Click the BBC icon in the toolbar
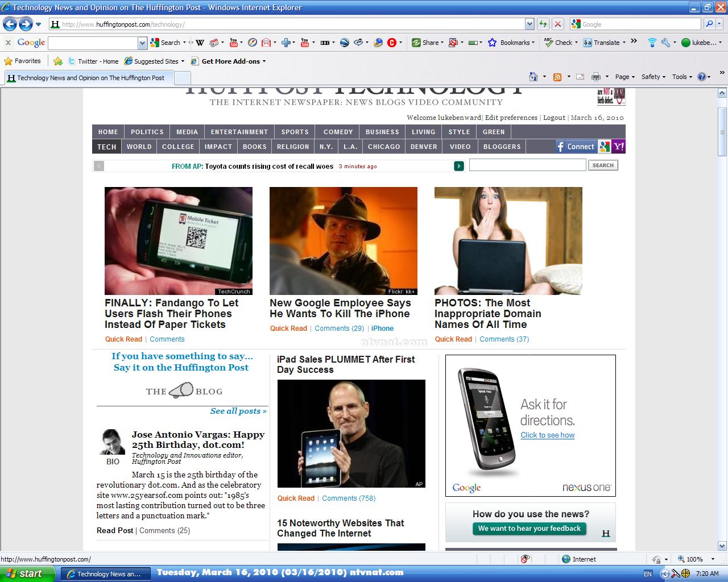This screenshot has width=728, height=582. tap(325, 43)
